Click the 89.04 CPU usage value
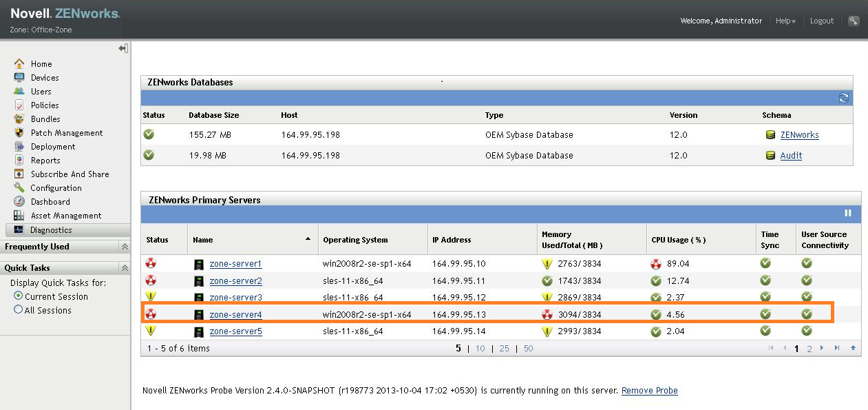The width and height of the screenshot is (868, 410). 678,264
